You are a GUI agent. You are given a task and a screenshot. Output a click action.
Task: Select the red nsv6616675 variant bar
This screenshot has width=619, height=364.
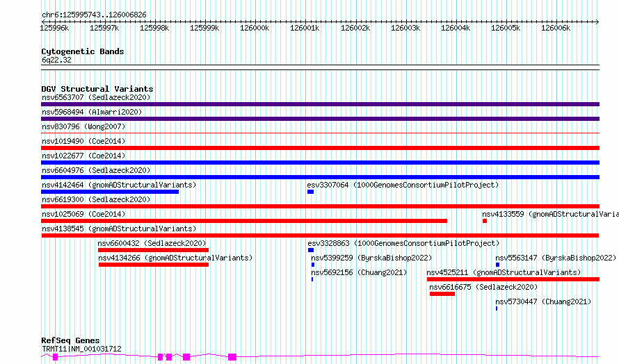[442, 294]
